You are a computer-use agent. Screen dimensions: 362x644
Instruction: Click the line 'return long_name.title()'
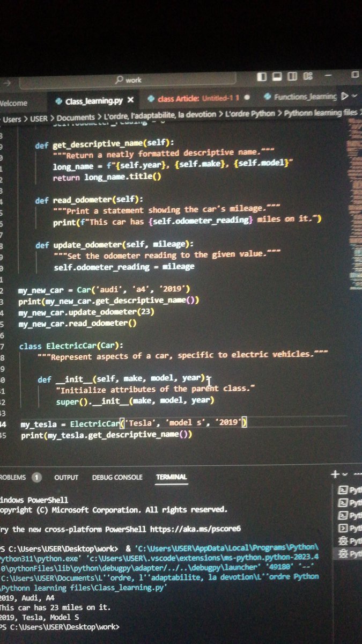point(107,177)
